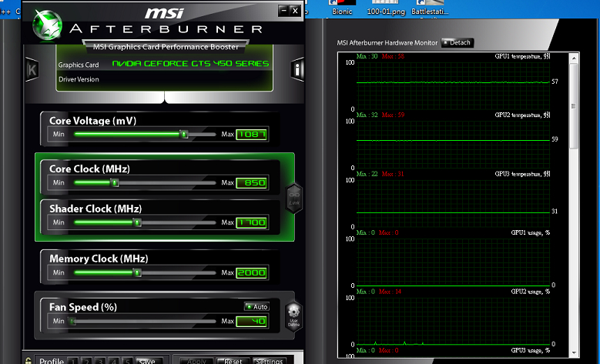Click the Core Clock slider handle
Viewport: 600px width, 364px height.
[x=115, y=182]
